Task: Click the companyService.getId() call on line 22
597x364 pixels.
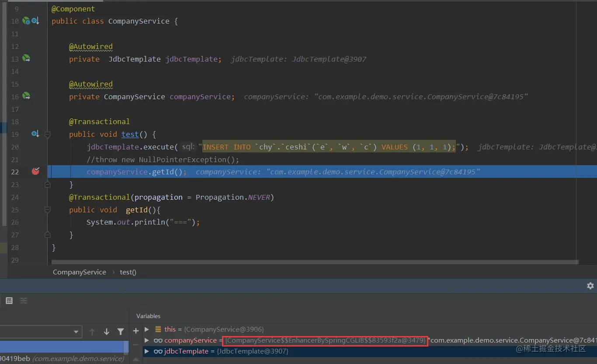Action: 134,172
